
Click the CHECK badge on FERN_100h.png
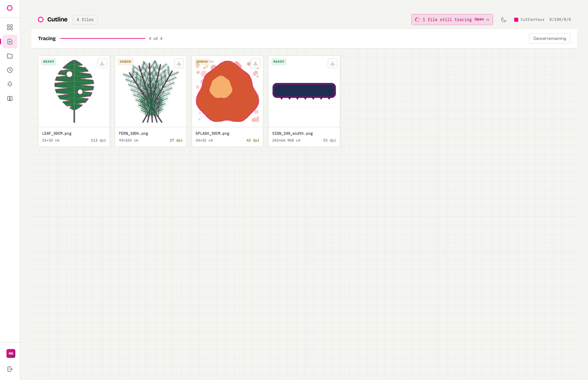point(125,62)
